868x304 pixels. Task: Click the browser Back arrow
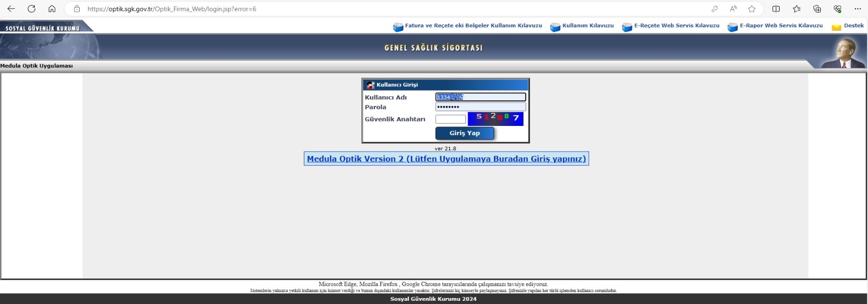click(x=11, y=9)
